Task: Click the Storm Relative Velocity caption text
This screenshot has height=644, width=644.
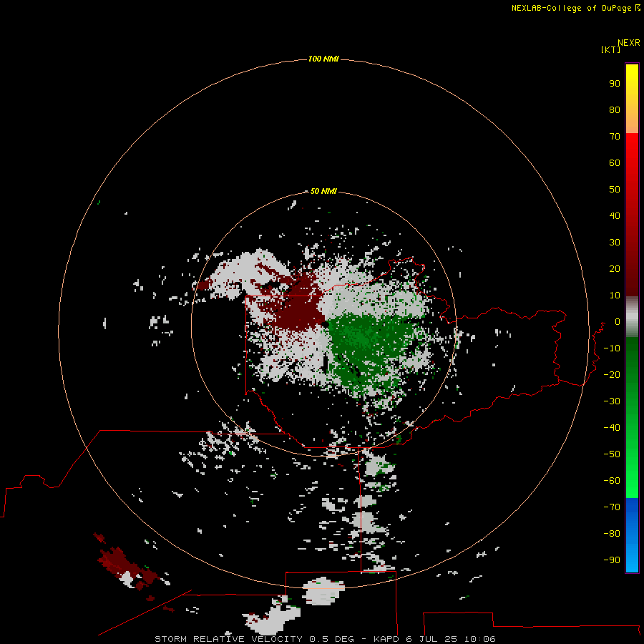Action: click(325, 639)
